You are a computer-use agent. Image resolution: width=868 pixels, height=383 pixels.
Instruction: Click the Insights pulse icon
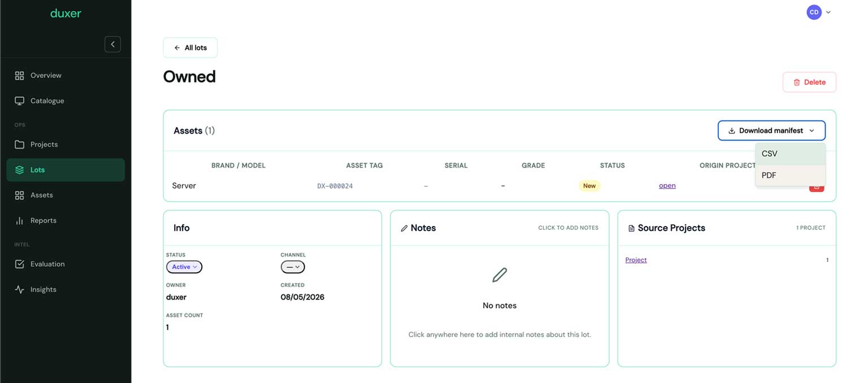click(x=19, y=289)
